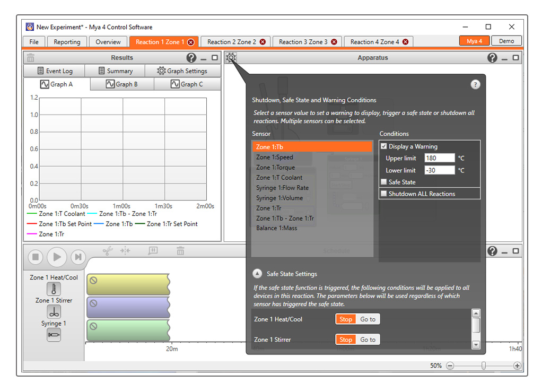This screenshot has width=542, height=392.
Task: Maximize the Schedule panel
Action: pyautogui.click(x=515, y=251)
